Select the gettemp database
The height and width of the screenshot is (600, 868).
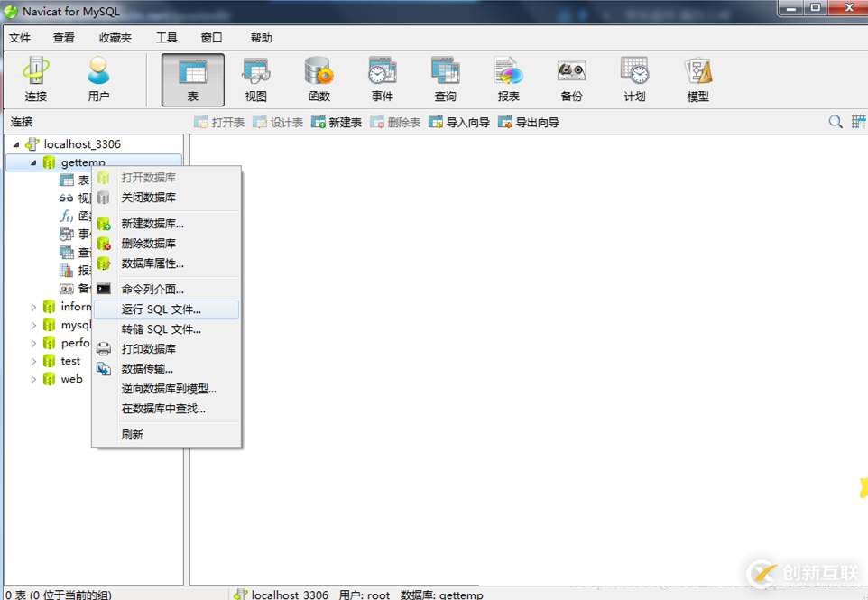(83, 162)
